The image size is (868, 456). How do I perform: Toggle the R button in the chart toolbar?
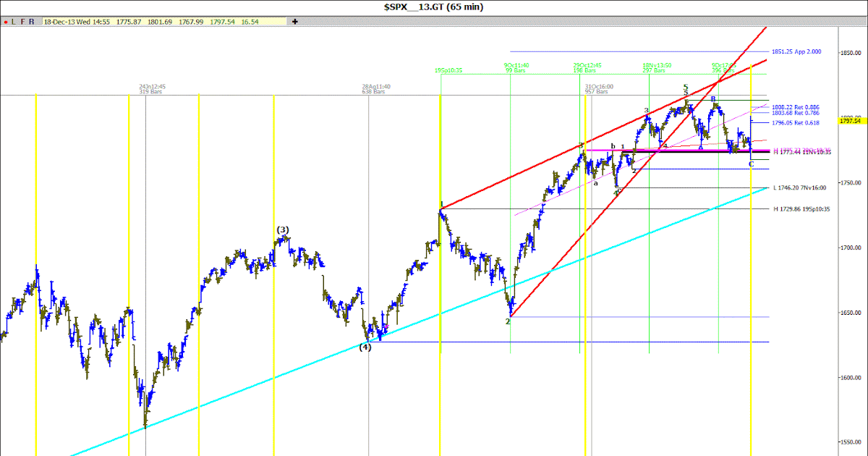coord(31,22)
